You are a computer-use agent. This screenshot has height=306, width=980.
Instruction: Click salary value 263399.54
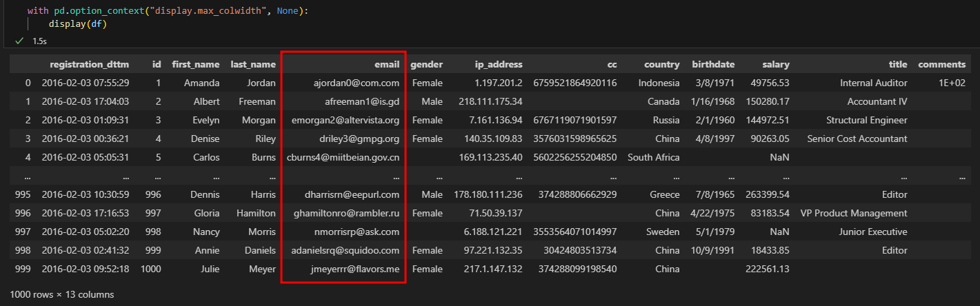(x=768, y=194)
